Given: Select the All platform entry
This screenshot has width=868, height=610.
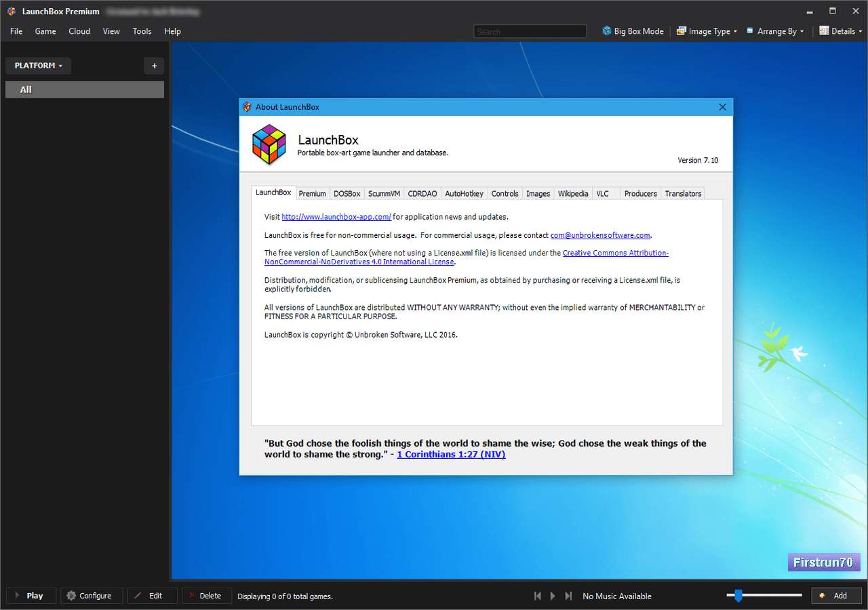Looking at the screenshot, I should point(85,89).
